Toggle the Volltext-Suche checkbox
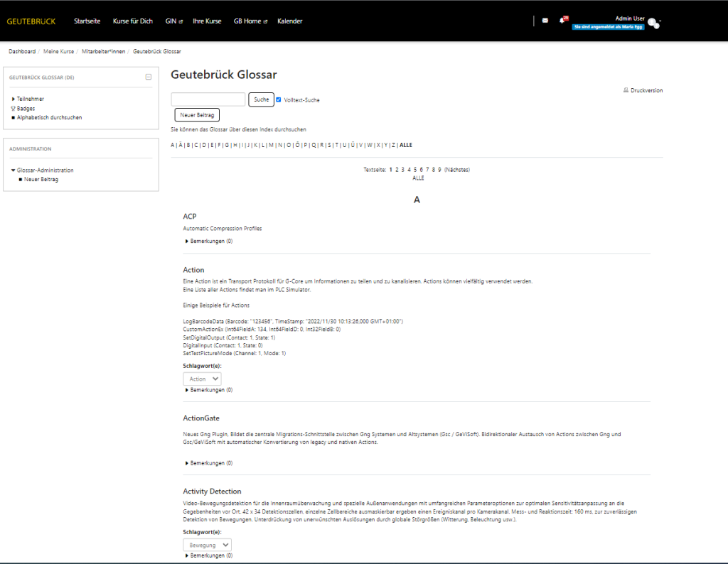 tap(279, 99)
